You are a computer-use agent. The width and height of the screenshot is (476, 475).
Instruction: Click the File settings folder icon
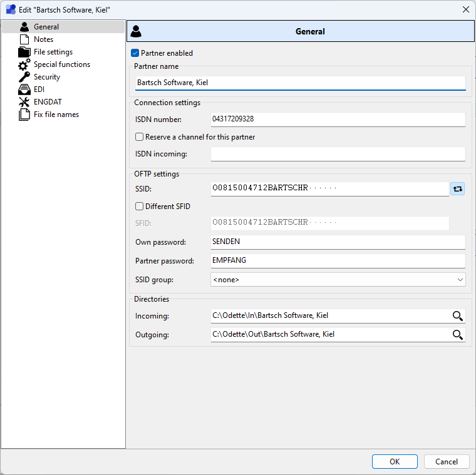coord(24,52)
